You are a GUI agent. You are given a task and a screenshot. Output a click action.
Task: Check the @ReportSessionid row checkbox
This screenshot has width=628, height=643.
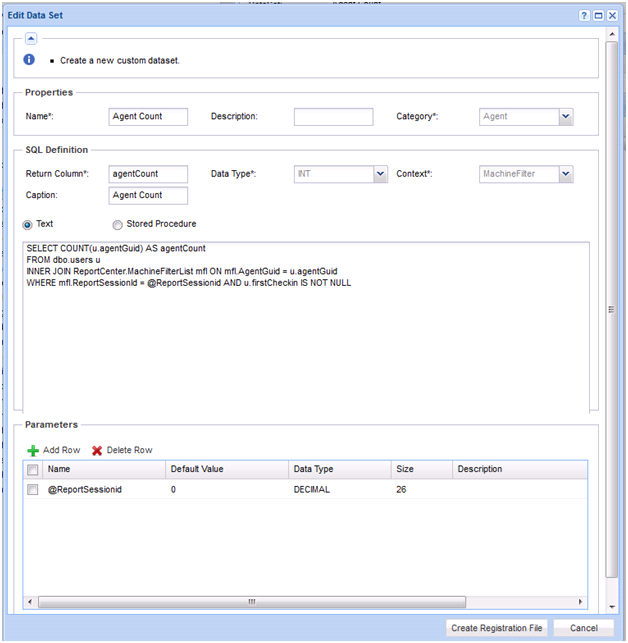tap(33, 490)
